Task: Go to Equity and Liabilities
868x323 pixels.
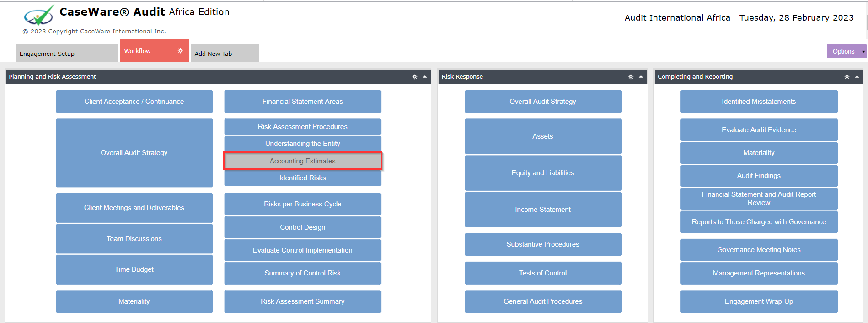Action: click(x=543, y=173)
